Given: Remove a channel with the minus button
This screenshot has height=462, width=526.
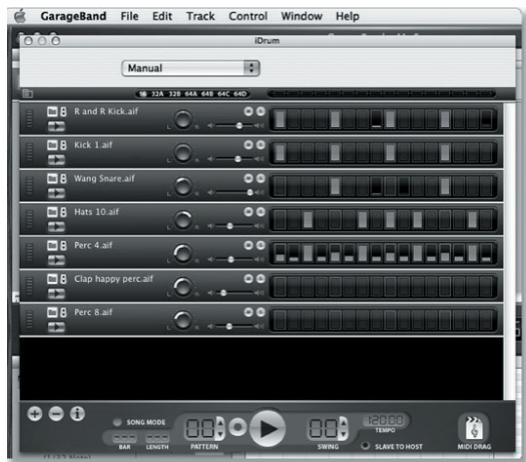Looking at the screenshot, I should [56, 414].
